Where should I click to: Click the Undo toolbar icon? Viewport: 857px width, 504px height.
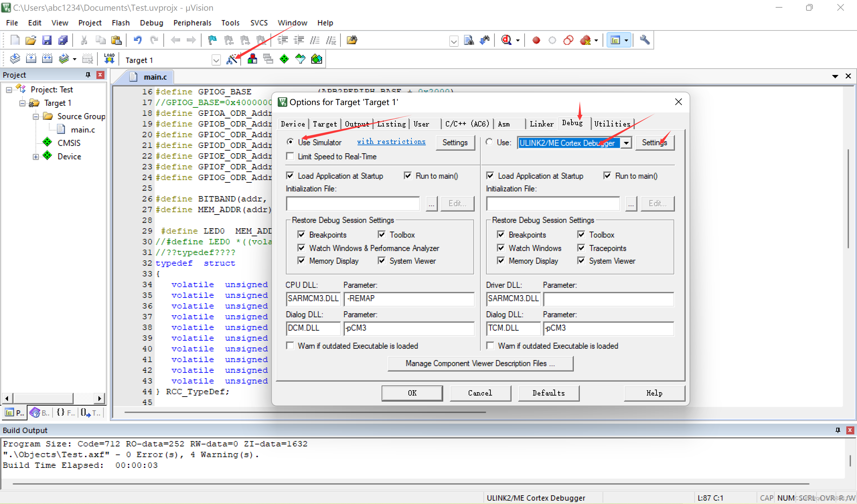[137, 40]
